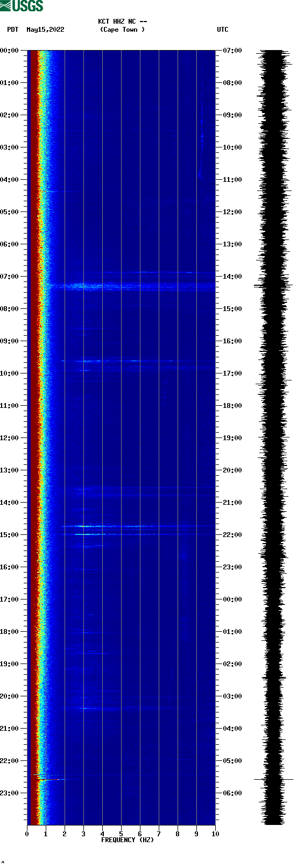Click the 11:00 UTC label on right axis
Screen dimensions: 297x868
click(x=232, y=180)
